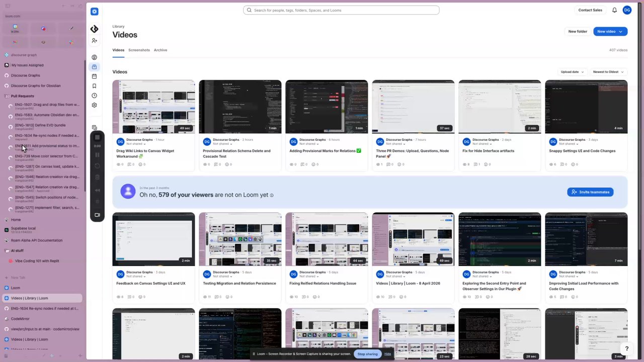Click the comment count icon under Drag Wiki Links
644x362 pixels.
click(x=130, y=164)
